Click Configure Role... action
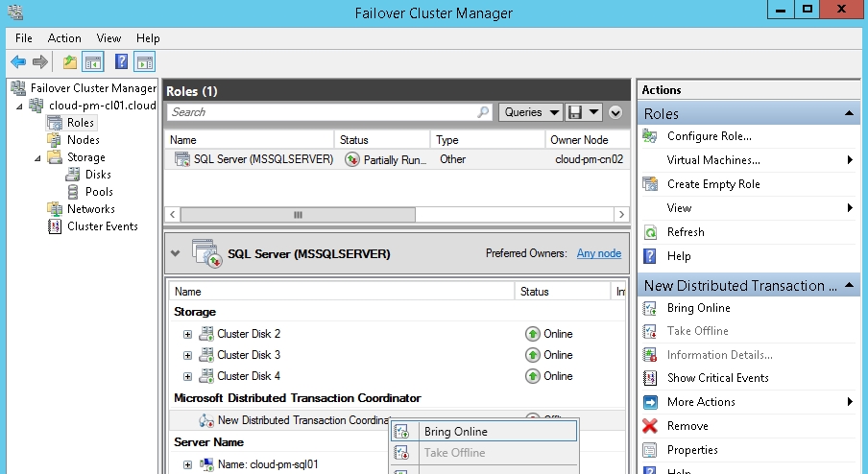 [710, 136]
